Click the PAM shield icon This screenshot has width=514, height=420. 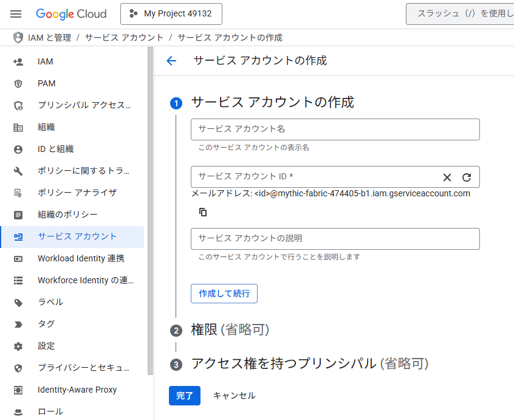[18, 83]
